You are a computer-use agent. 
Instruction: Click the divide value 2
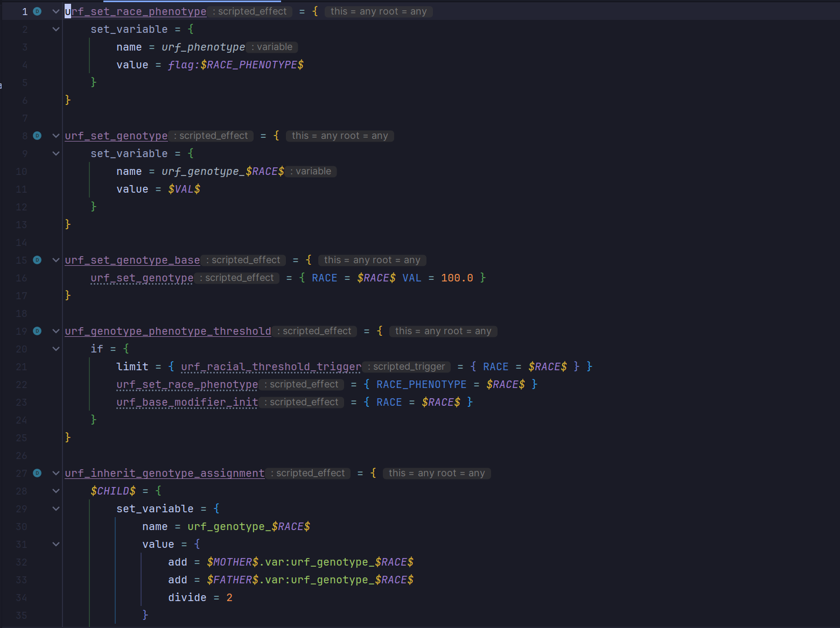pyautogui.click(x=229, y=597)
